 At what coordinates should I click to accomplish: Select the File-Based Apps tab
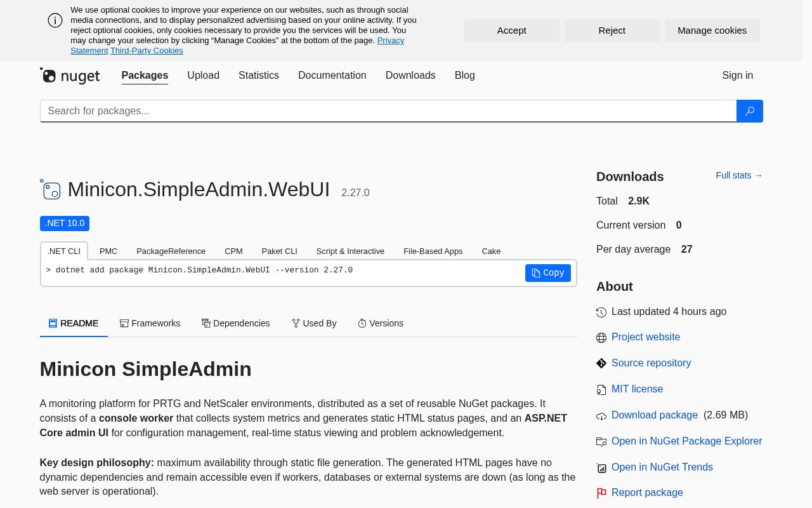pyautogui.click(x=433, y=251)
